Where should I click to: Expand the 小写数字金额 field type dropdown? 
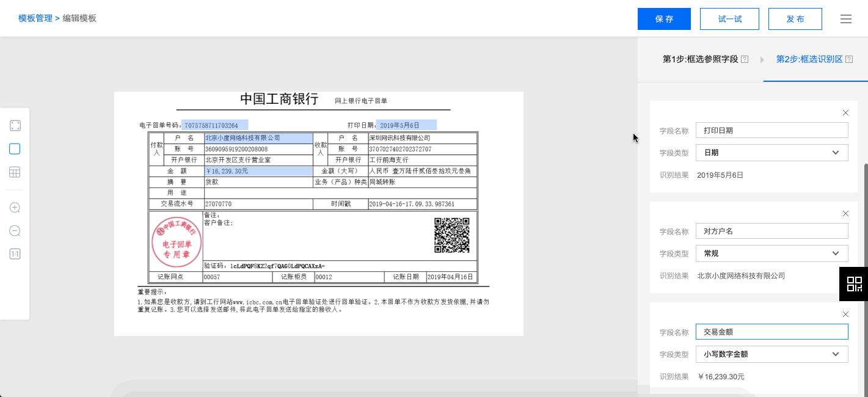tap(772, 354)
